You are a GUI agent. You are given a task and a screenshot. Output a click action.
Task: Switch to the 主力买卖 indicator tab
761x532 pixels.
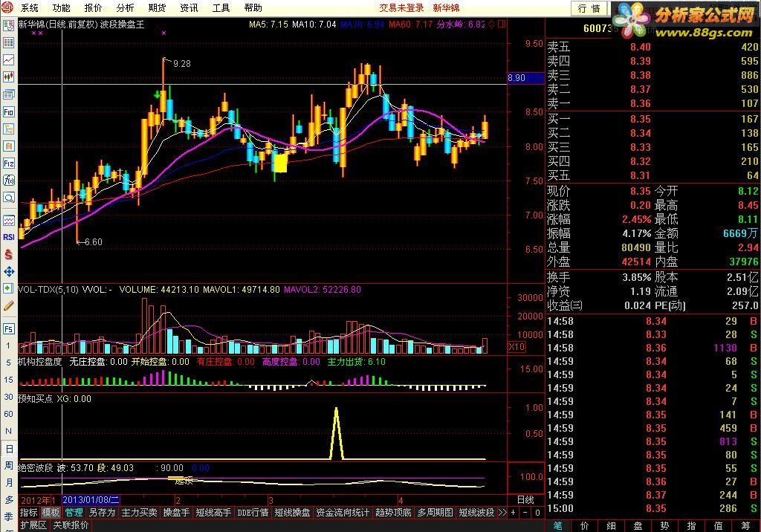tap(139, 513)
